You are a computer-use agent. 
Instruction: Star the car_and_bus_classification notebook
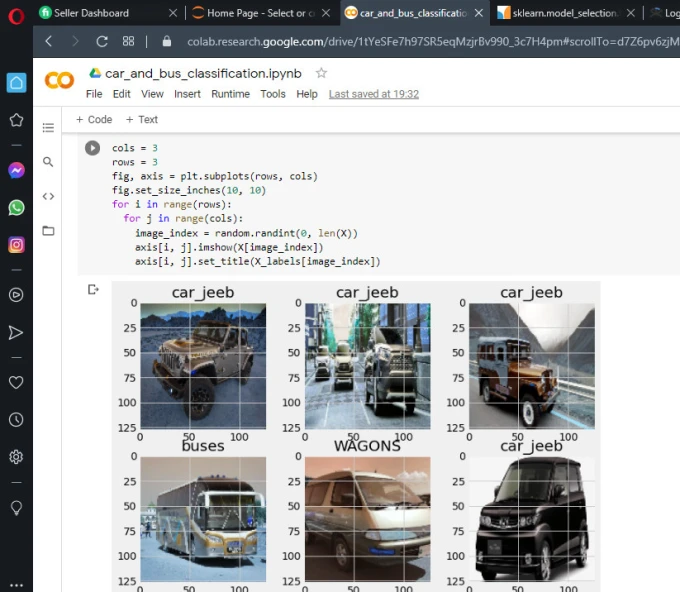pos(321,73)
